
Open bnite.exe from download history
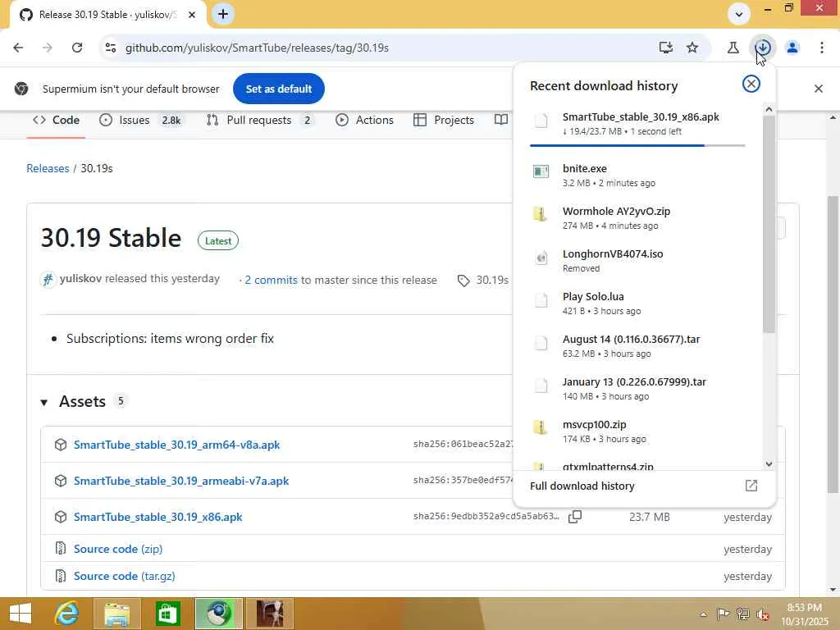637,176
